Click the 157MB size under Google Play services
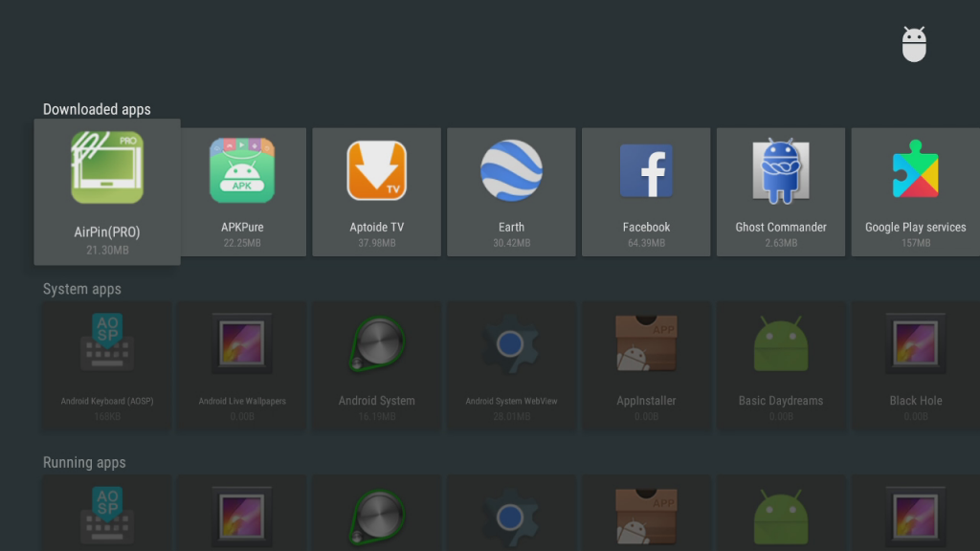This screenshot has width=980, height=551. (x=916, y=243)
